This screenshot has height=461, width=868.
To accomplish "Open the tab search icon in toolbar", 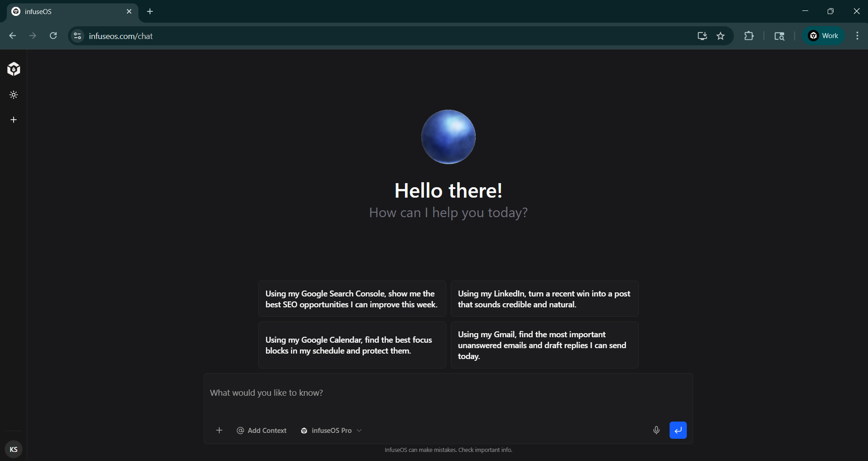I will pos(779,36).
